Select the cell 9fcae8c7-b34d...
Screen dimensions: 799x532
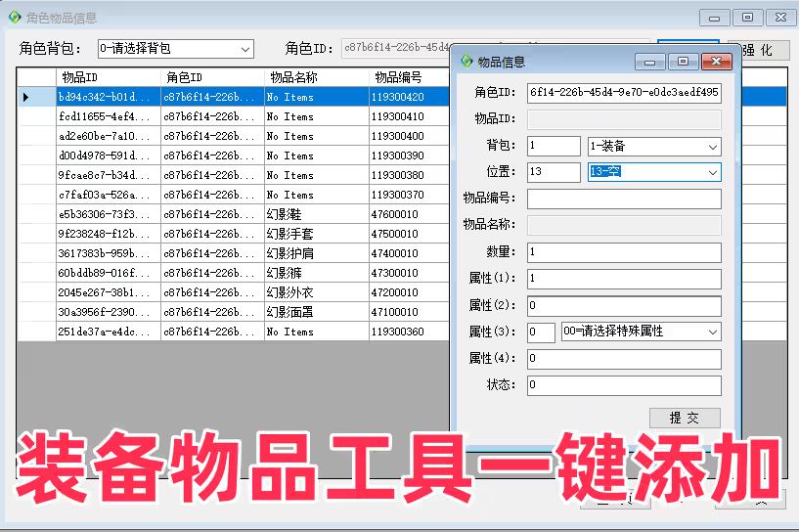109,175
